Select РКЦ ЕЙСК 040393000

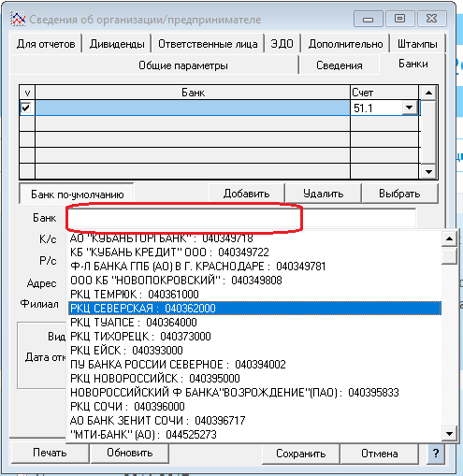pos(254,351)
